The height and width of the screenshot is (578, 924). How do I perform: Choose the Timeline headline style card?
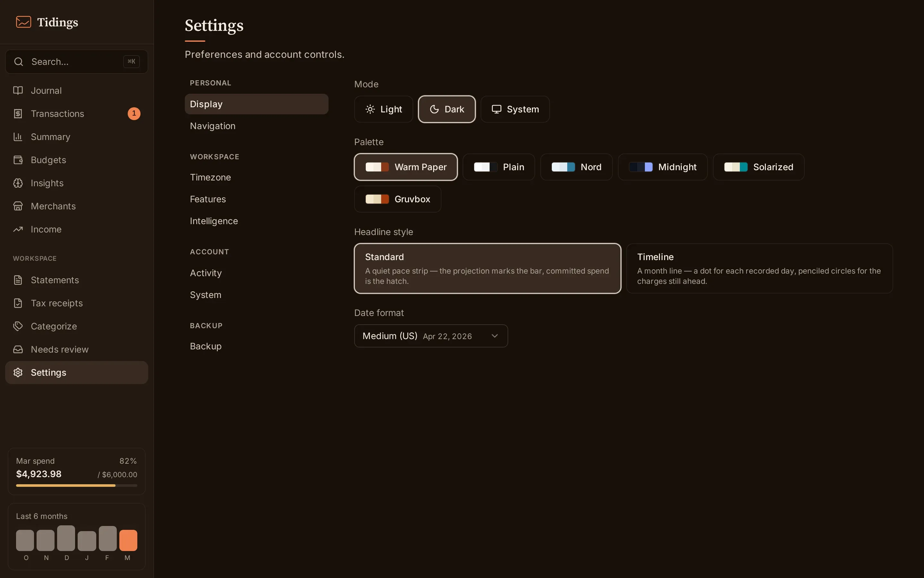pos(759,268)
